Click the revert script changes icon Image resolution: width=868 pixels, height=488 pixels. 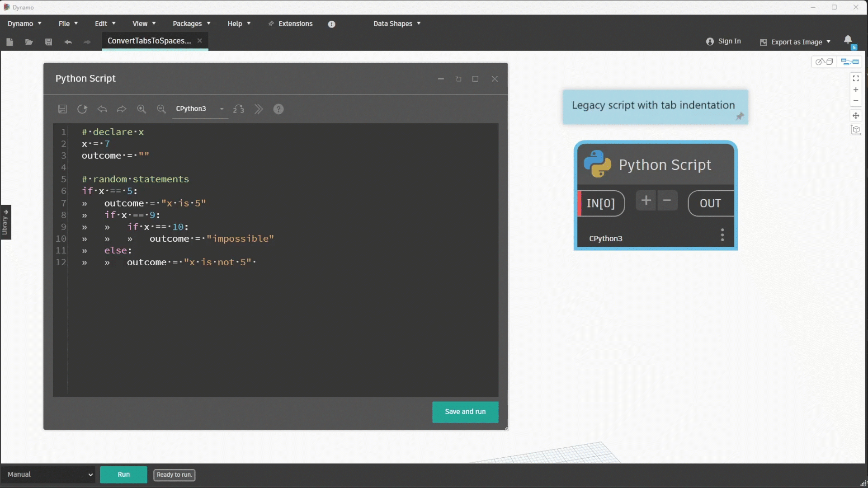pyautogui.click(x=82, y=109)
